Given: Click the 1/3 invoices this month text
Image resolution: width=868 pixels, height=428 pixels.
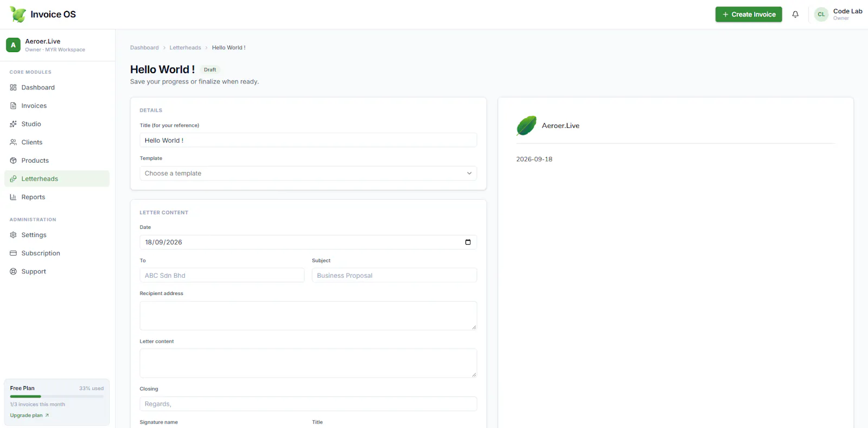Looking at the screenshot, I should tap(37, 405).
